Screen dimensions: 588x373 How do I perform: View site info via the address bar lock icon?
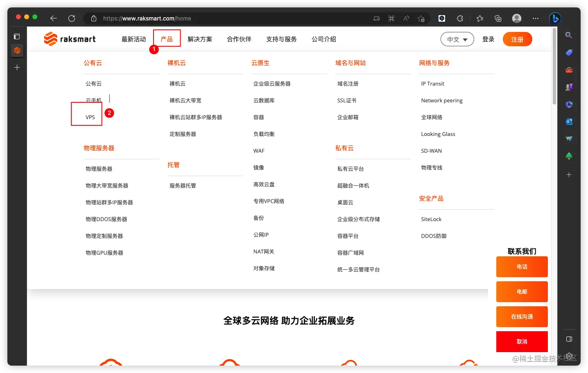[x=94, y=18]
